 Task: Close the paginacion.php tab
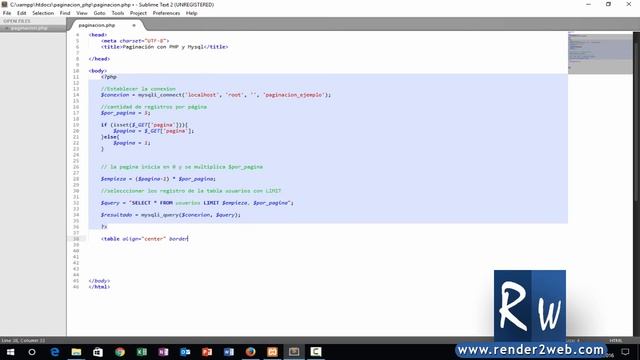coord(133,25)
